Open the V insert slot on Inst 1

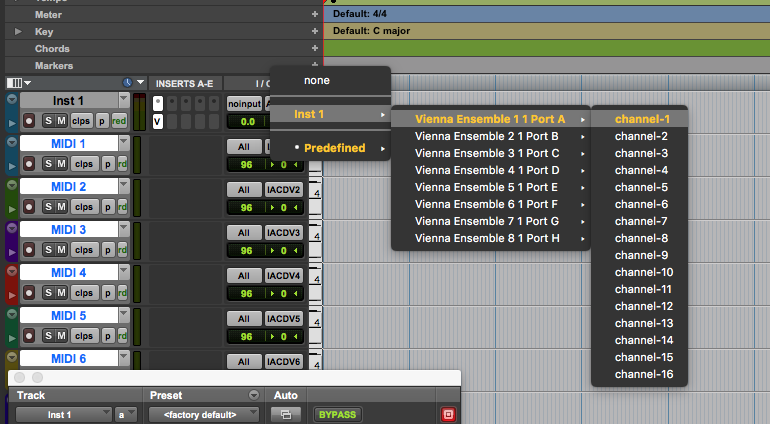tap(157, 121)
